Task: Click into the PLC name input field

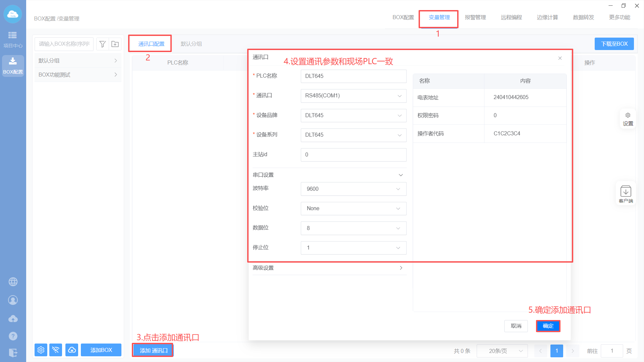Action: tap(353, 76)
